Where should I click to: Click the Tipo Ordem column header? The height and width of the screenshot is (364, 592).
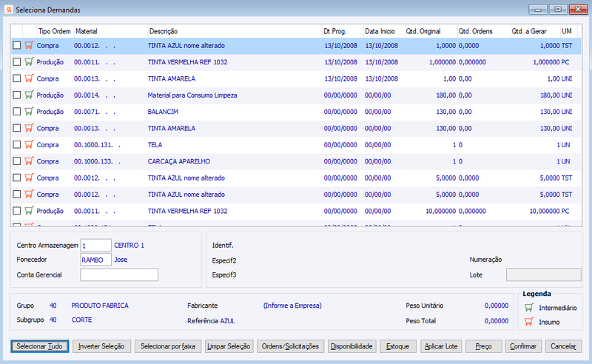tap(54, 31)
